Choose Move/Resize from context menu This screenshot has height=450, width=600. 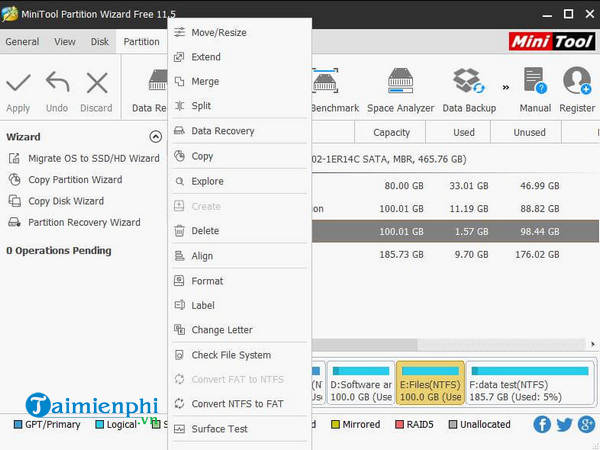[240, 33]
